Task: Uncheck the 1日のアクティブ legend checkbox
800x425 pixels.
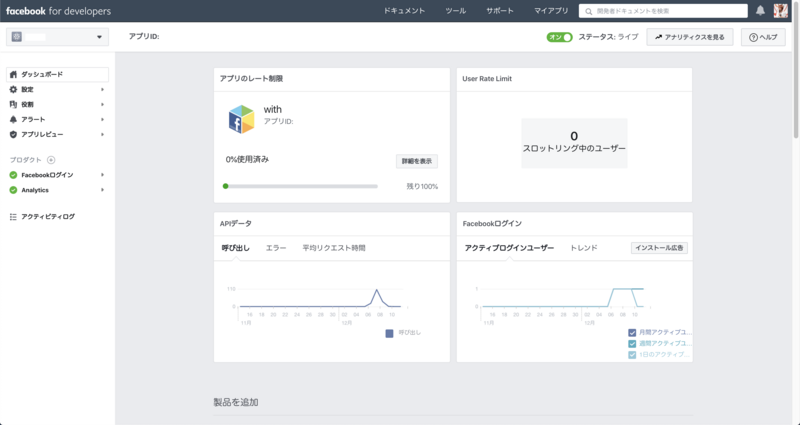Action: (x=632, y=355)
